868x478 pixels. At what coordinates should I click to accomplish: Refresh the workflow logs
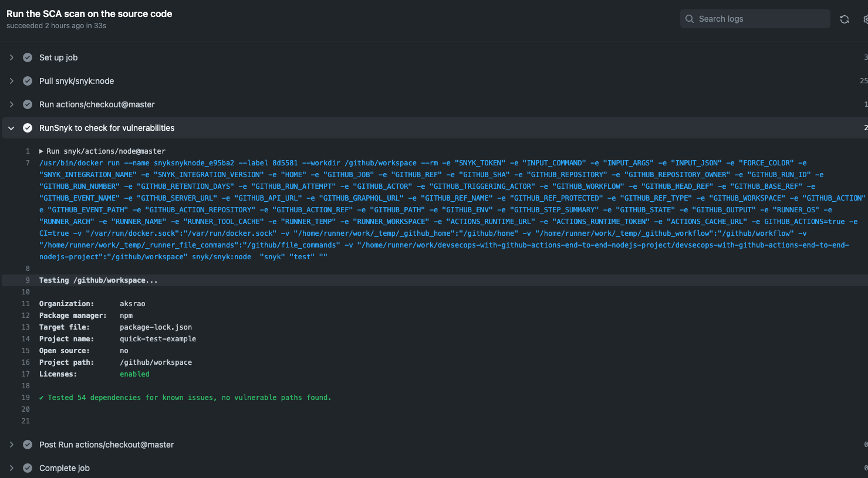click(844, 19)
